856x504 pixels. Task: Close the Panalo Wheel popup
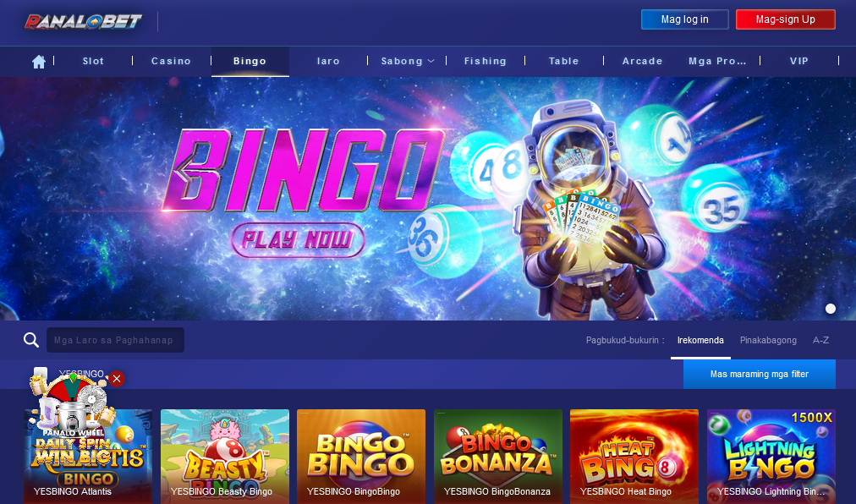pos(117,379)
